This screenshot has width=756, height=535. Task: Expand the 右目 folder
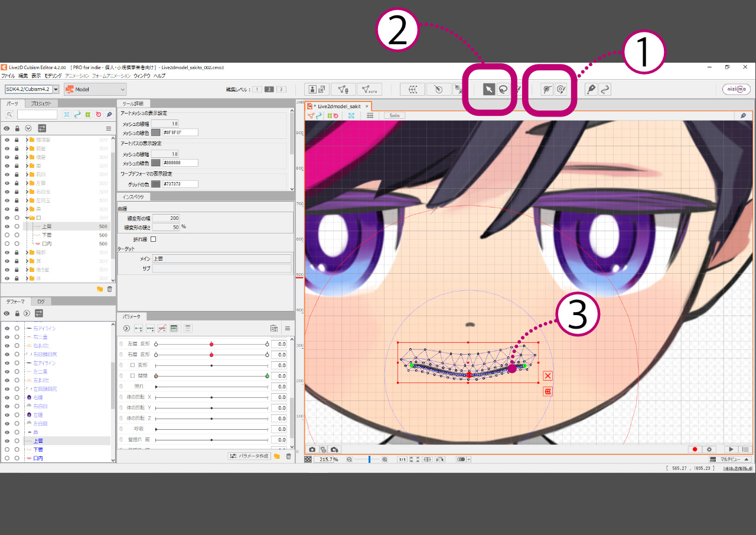(x=27, y=174)
